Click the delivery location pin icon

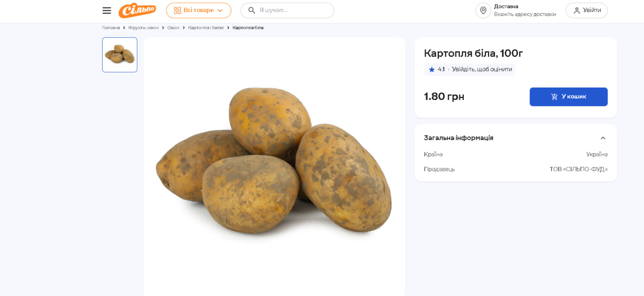(x=483, y=11)
